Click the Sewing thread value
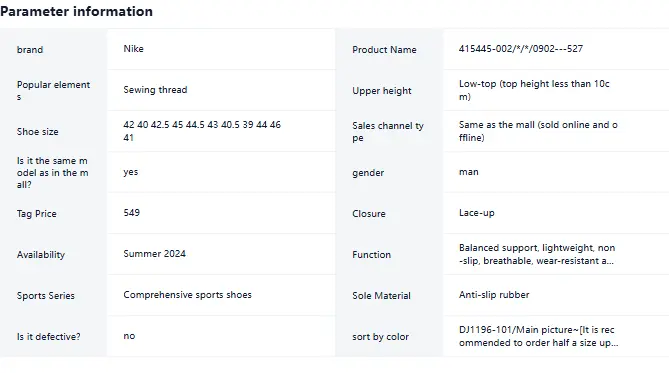Screen dimensions: 669x373 click(x=155, y=90)
